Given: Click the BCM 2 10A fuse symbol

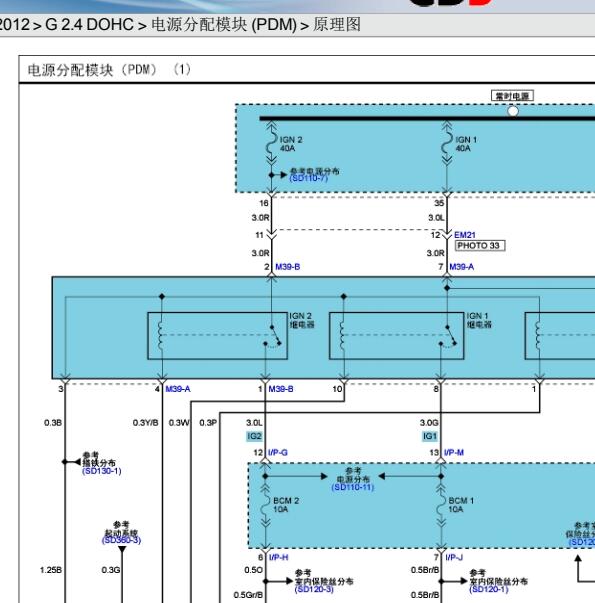Looking at the screenshot, I should click(265, 505).
